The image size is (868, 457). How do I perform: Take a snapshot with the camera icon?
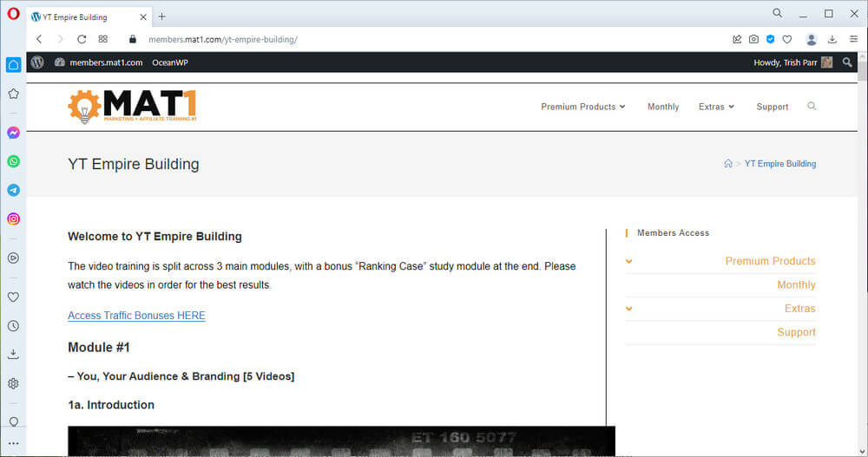tap(753, 39)
